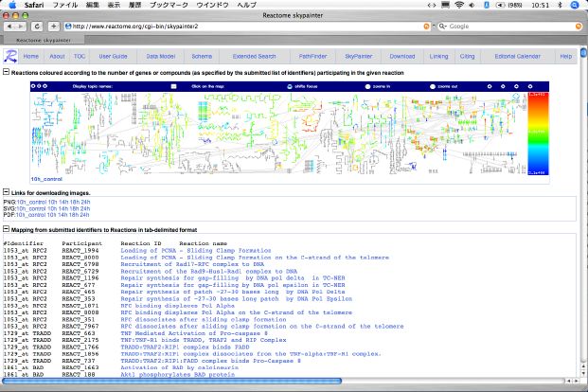Open the PathFinder navigation tab

click(314, 57)
